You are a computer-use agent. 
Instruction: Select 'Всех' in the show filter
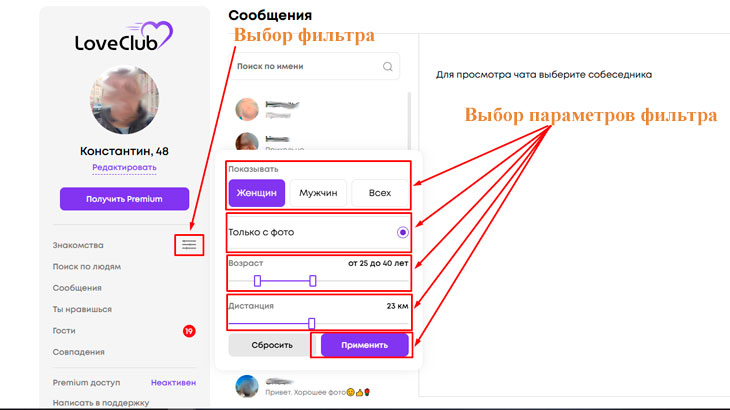[x=380, y=193]
